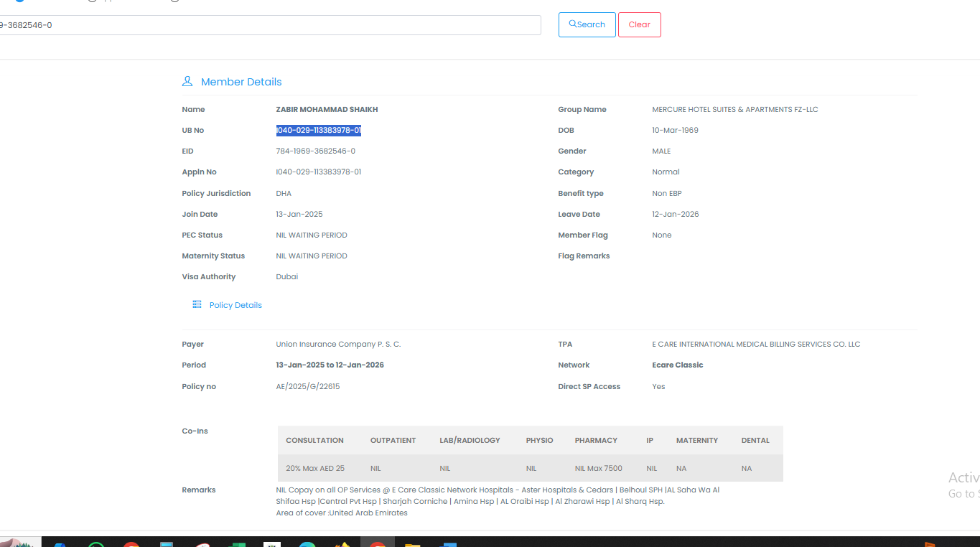Focus the EID search input field

(x=269, y=25)
